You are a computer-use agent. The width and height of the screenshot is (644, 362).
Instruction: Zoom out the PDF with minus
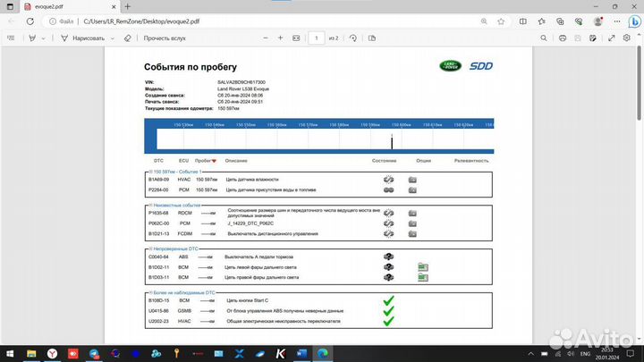tap(266, 38)
